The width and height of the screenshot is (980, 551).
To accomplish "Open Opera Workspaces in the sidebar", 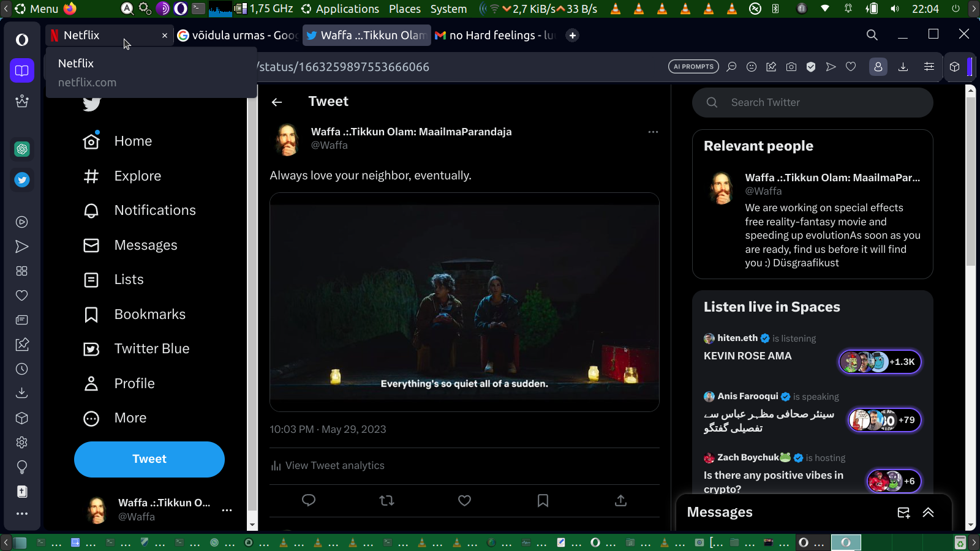I will [x=22, y=70].
